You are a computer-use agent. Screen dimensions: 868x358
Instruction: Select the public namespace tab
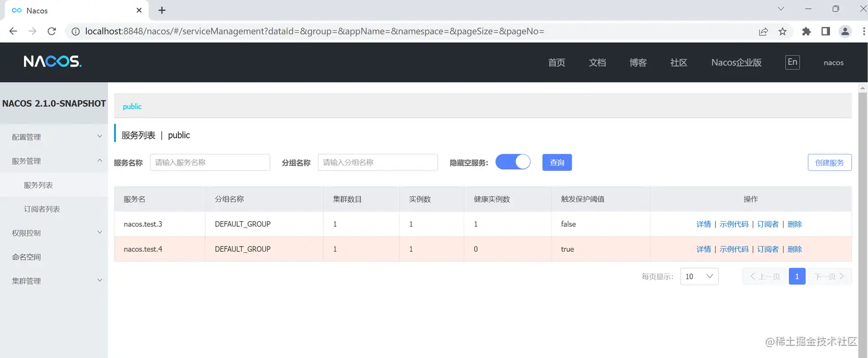132,106
